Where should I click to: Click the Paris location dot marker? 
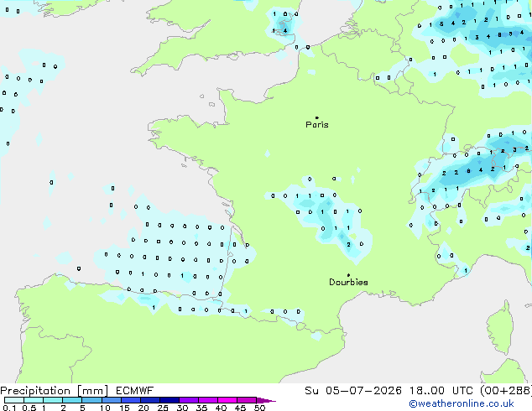[317, 117]
